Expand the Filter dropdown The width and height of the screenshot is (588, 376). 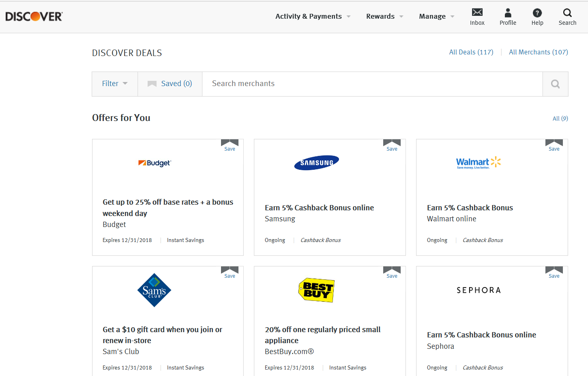pos(115,84)
